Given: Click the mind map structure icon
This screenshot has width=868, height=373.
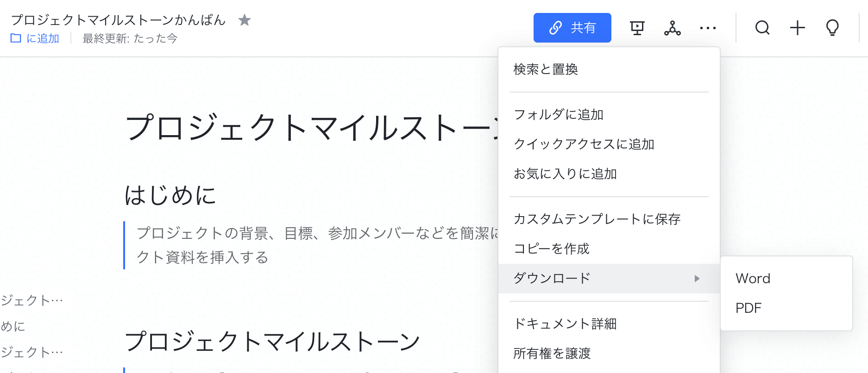Looking at the screenshot, I should 672,28.
